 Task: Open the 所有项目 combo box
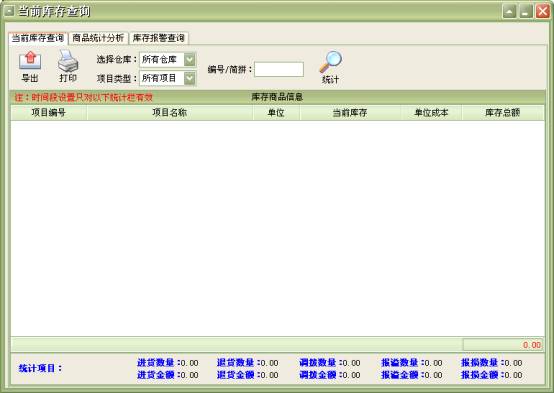167,78
